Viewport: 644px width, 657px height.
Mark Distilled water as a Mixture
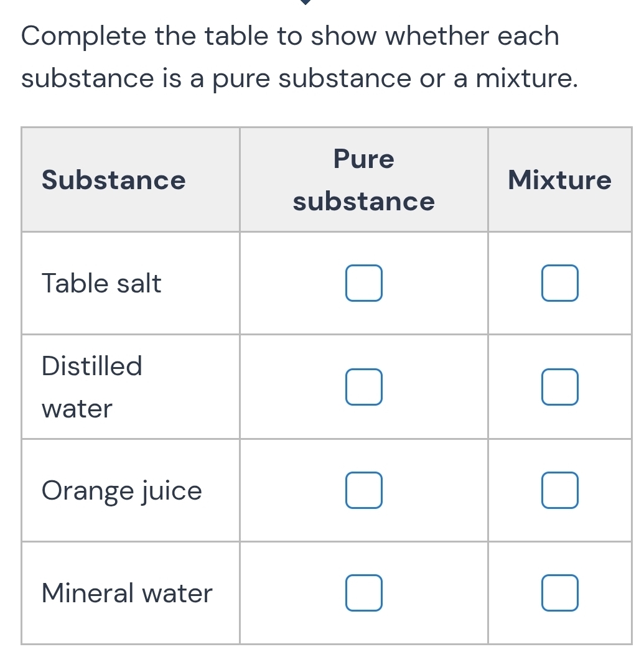pyautogui.click(x=559, y=386)
